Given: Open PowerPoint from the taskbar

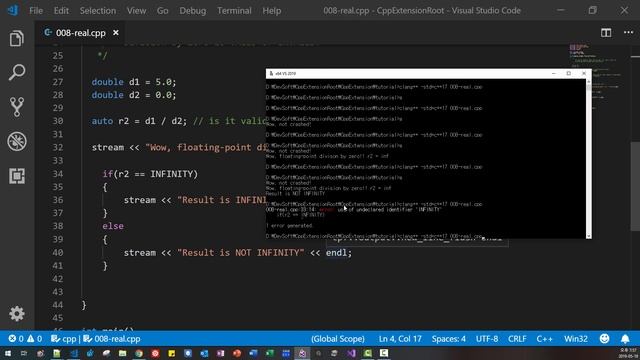Looking at the screenshot, I should (237, 353).
